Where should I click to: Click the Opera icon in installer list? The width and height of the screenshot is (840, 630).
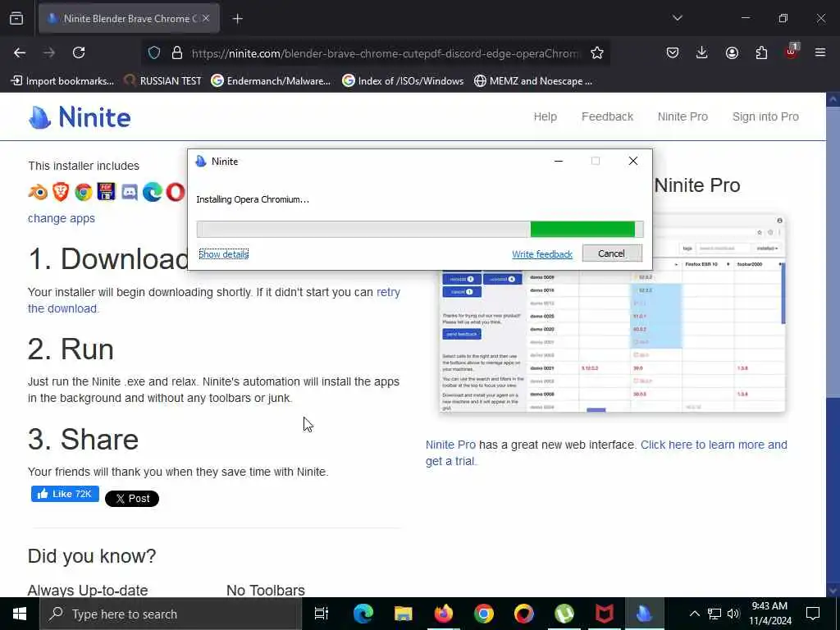click(176, 192)
